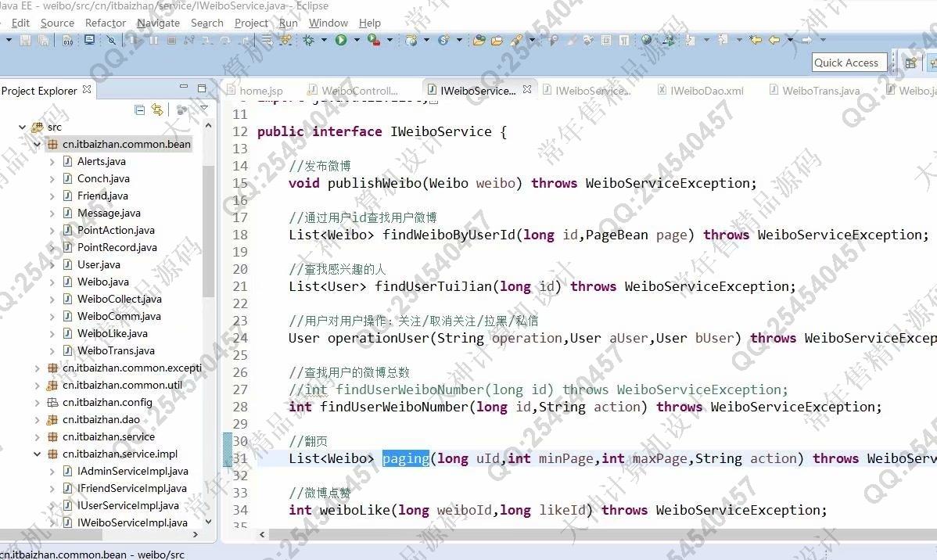This screenshot has height=560, width=937.
Task: Click the Debug bug icon
Action: tap(308, 40)
